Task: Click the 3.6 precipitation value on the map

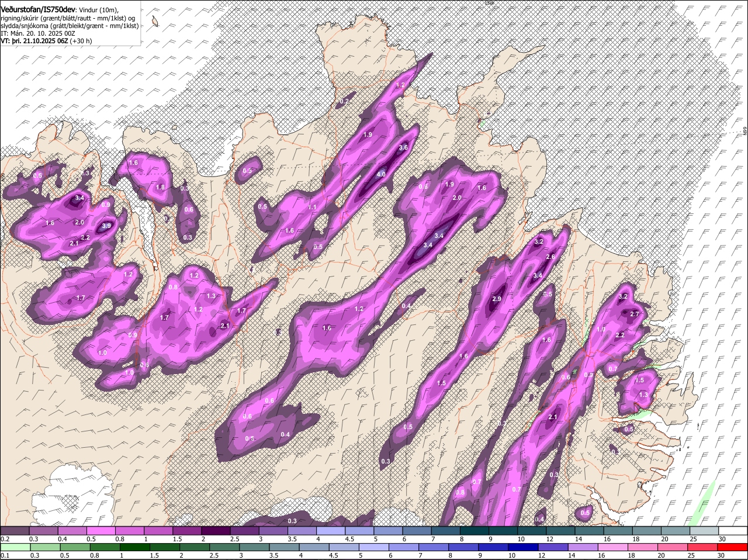Action: tap(403, 147)
